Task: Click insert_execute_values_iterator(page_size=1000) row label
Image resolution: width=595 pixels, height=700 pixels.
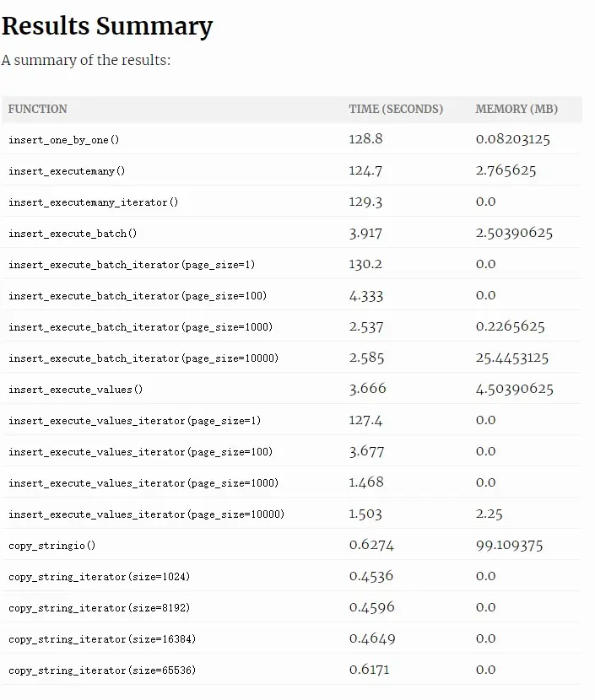Action: point(143,483)
